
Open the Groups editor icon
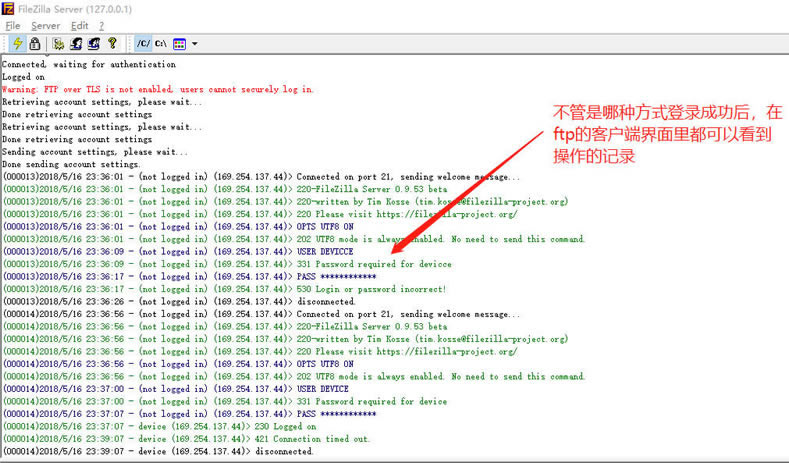93,44
